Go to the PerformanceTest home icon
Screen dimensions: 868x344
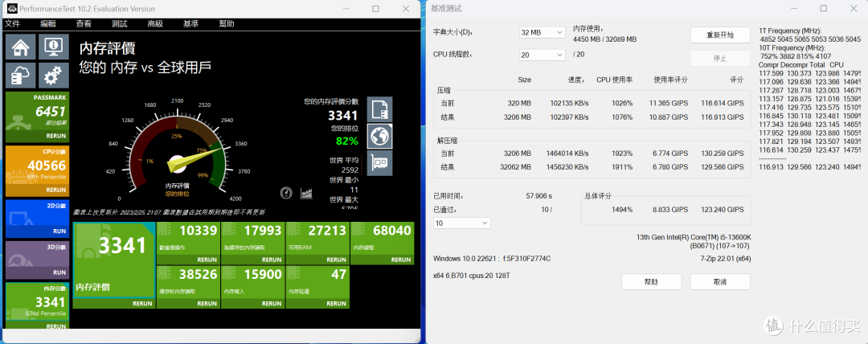click(x=20, y=47)
